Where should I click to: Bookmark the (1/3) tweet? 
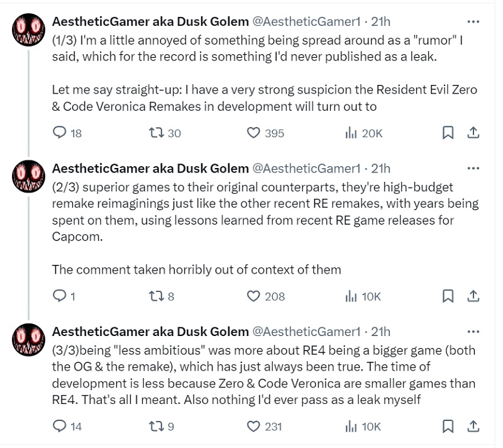pos(448,133)
